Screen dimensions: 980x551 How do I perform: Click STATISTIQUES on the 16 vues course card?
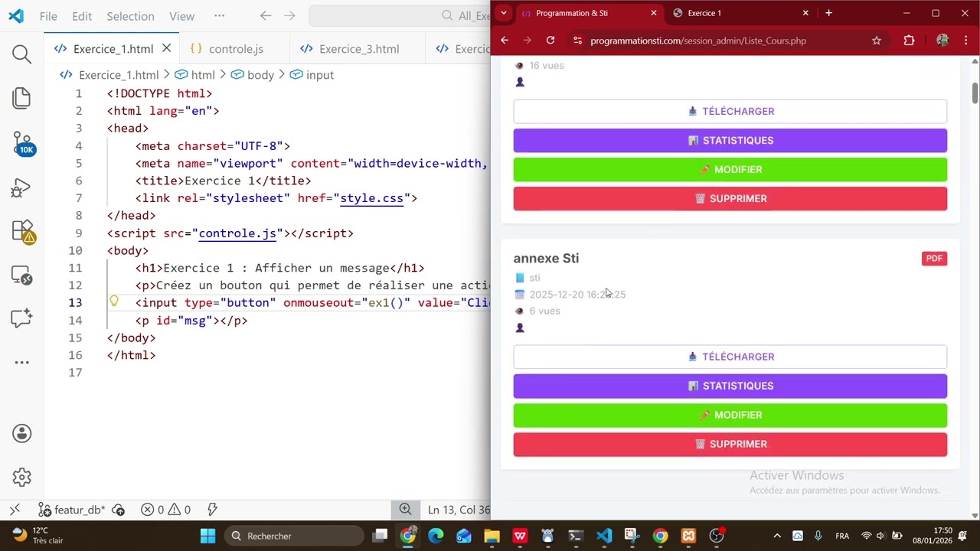tap(730, 140)
